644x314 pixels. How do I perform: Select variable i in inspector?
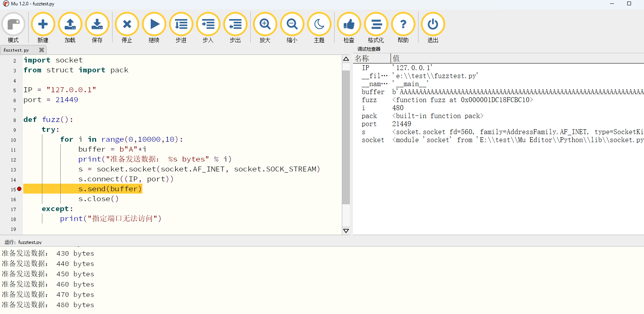pyautogui.click(x=363, y=108)
